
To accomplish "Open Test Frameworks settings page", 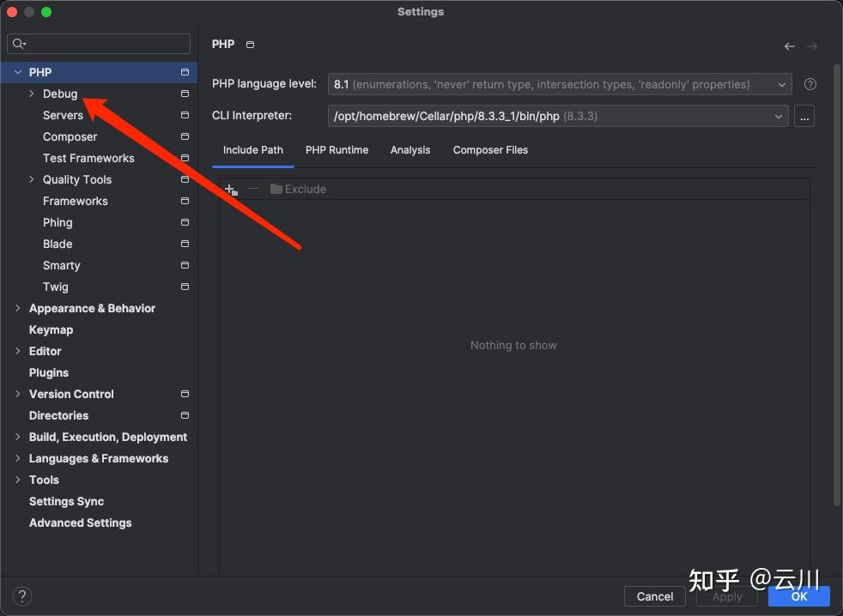I will point(88,158).
